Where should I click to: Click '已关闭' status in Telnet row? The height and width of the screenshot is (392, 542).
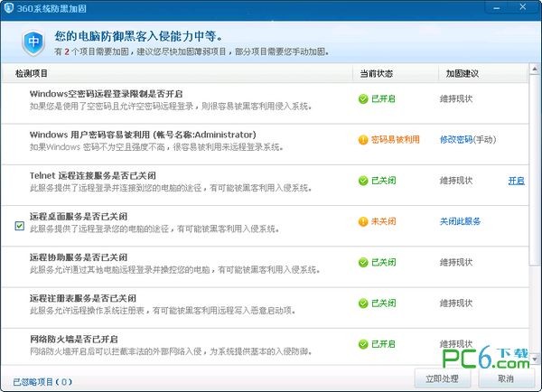tap(383, 181)
